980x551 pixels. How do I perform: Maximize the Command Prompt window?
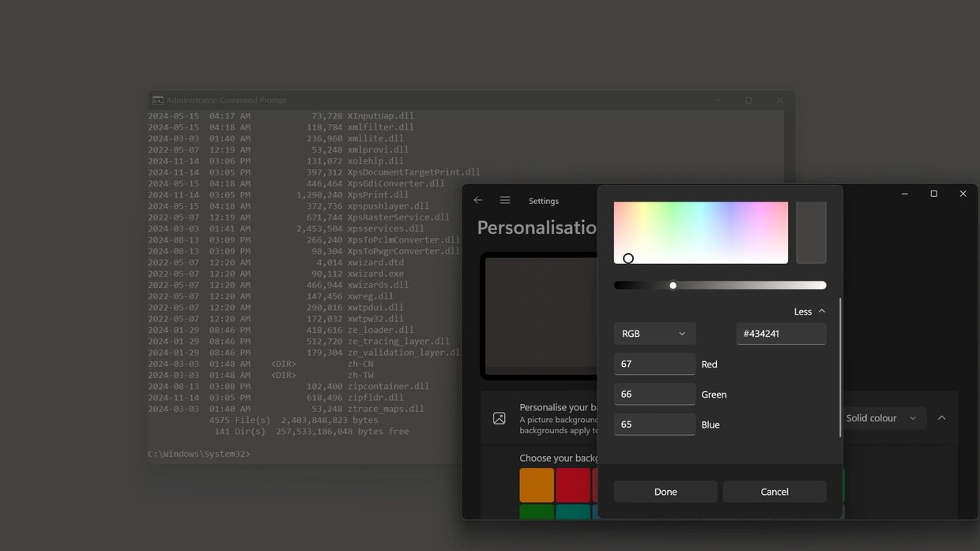click(x=748, y=100)
